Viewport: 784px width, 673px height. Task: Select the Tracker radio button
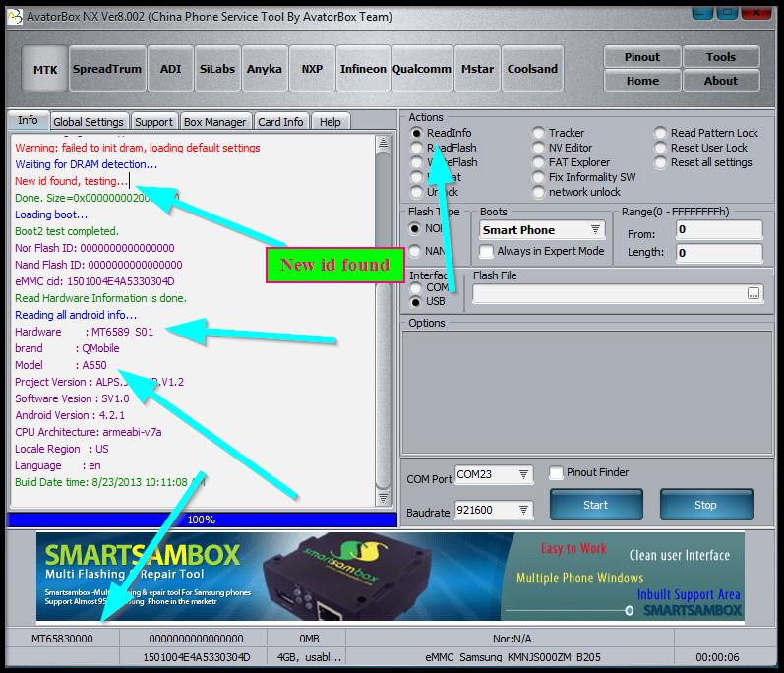pos(538,133)
